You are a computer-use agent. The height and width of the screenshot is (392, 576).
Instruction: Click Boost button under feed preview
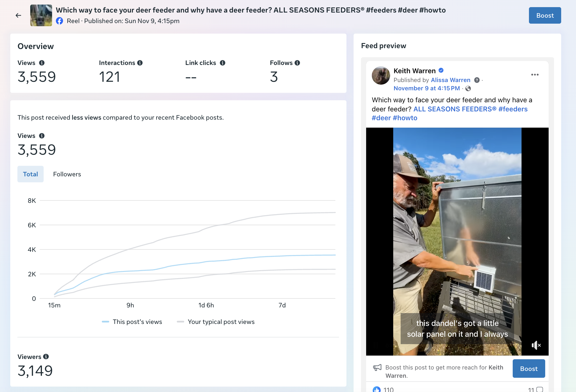pyautogui.click(x=528, y=369)
